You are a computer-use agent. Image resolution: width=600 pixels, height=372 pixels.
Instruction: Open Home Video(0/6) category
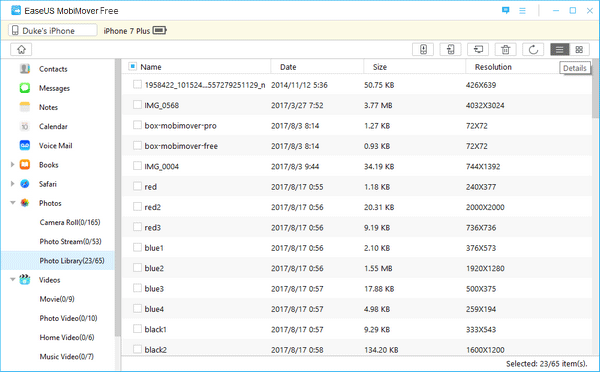(x=67, y=337)
